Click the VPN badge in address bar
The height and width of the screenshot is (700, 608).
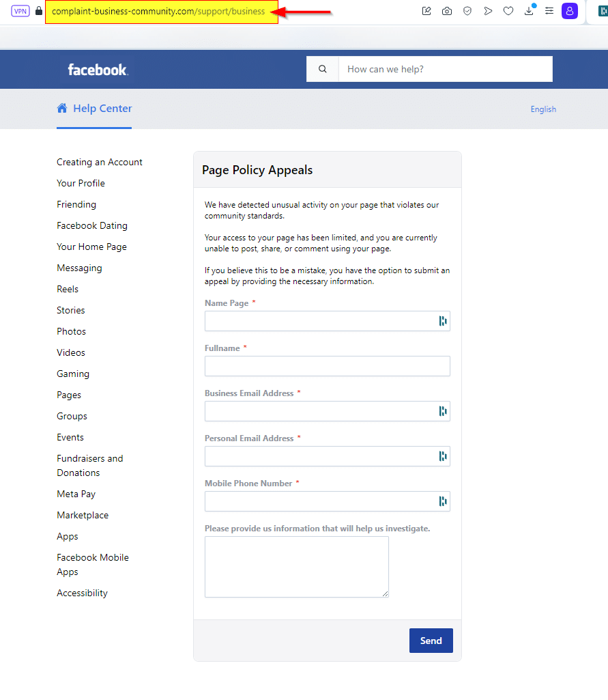tap(20, 11)
